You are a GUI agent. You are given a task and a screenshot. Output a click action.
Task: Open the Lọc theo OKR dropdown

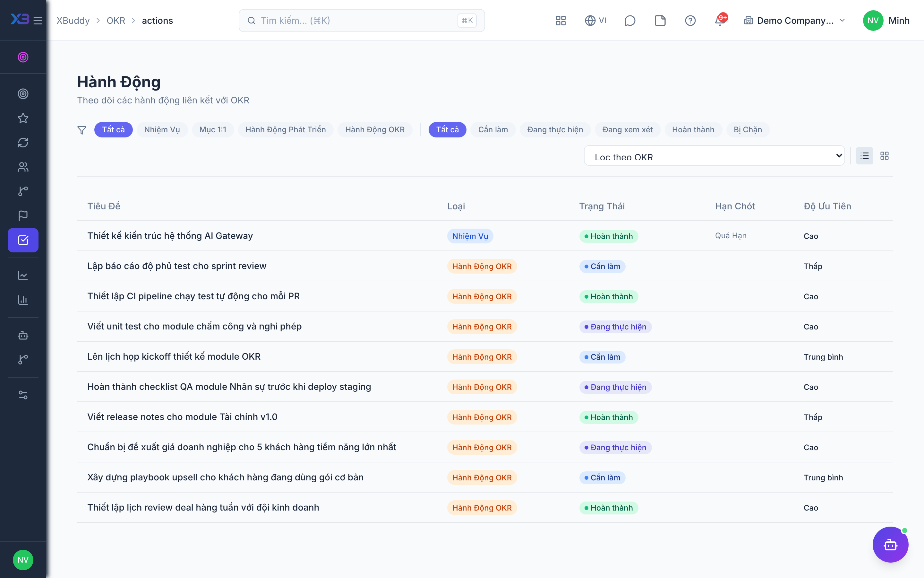(x=714, y=156)
